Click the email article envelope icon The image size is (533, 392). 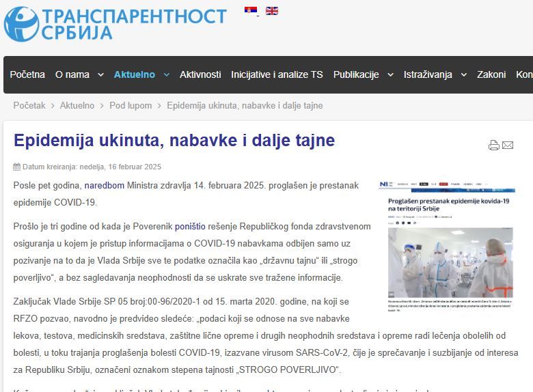[508, 145]
